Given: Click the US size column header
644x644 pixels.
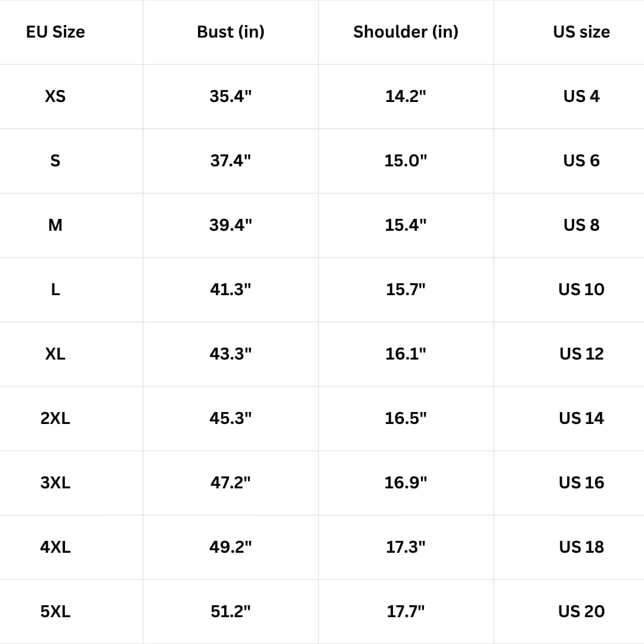Looking at the screenshot, I should point(581,32).
